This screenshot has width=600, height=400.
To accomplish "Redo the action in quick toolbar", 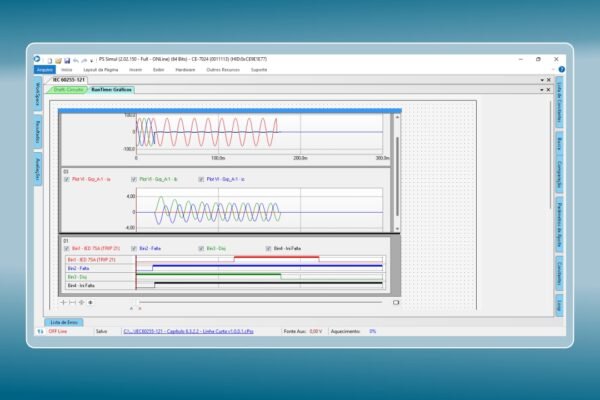I will coord(84,60).
